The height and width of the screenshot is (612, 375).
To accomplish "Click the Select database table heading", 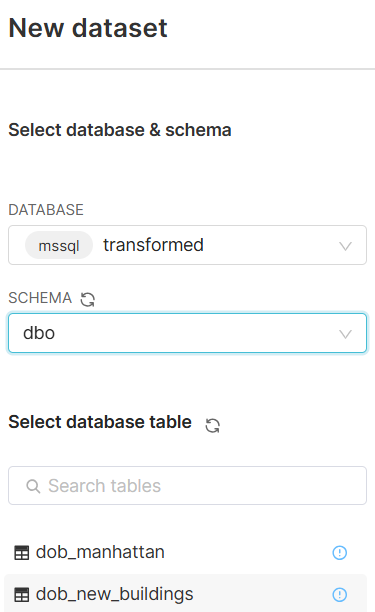I will [100, 422].
